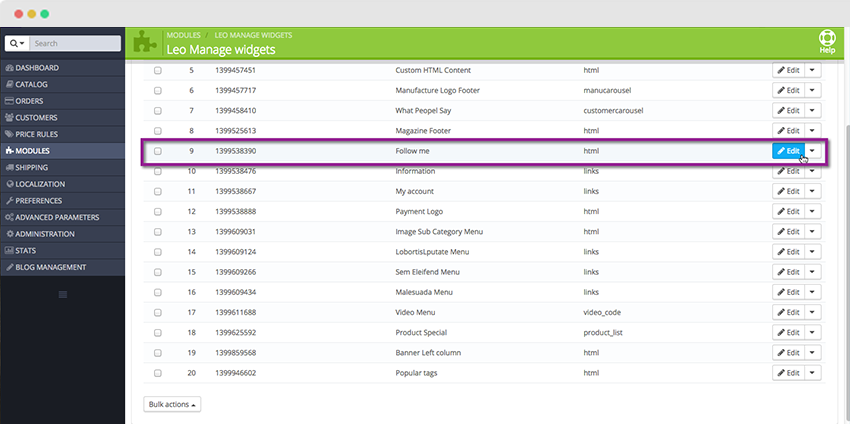The height and width of the screenshot is (424, 850).
Task: Click the Help lifebuoy icon
Action: (826, 38)
